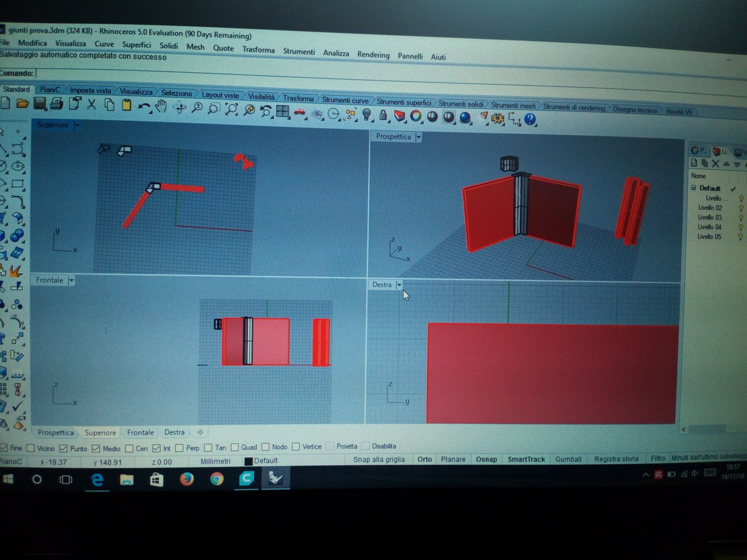Toggle Gumball in the status bar
The image size is (747, 560).
click(568, 459)
